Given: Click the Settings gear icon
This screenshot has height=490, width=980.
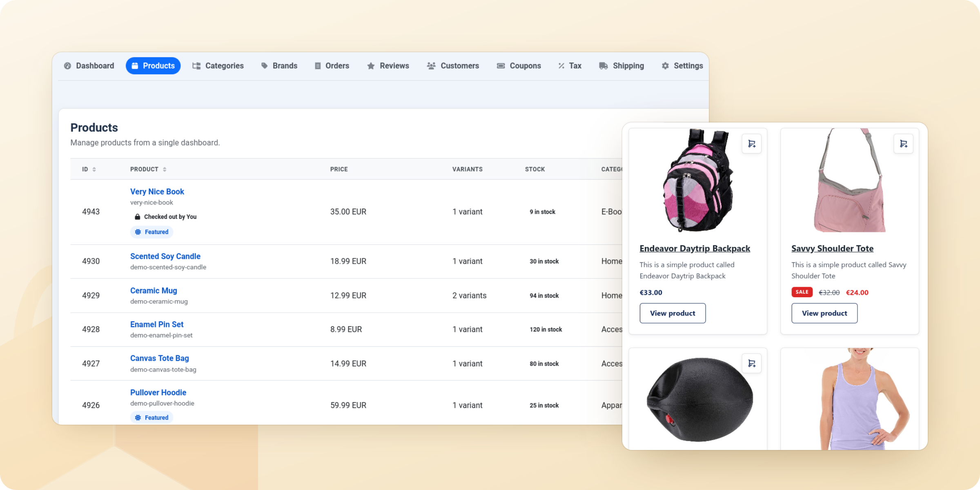Looking at the screenshot, I should [665, 66].
